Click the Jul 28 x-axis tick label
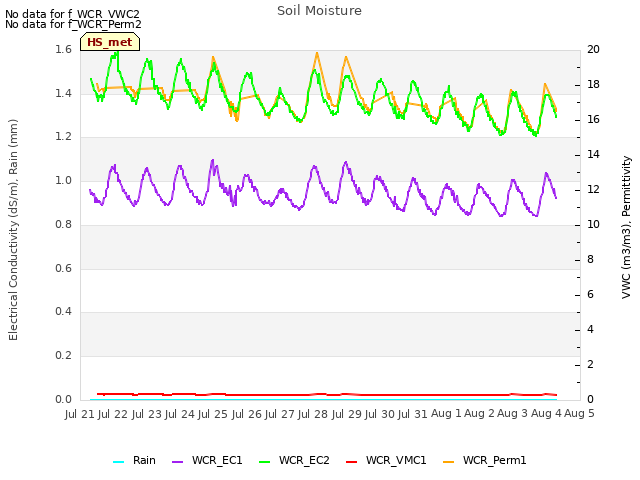640x480 pixels. (313, 414)
